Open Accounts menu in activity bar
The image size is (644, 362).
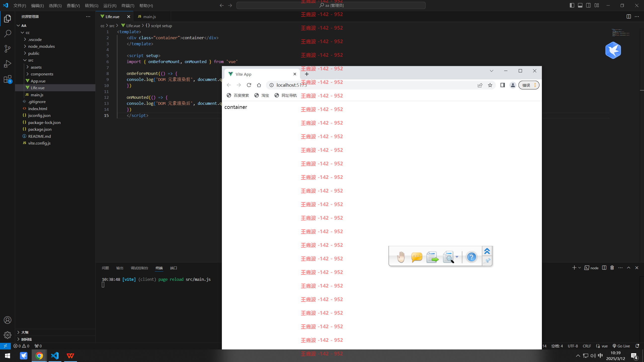tap(8, 320)
